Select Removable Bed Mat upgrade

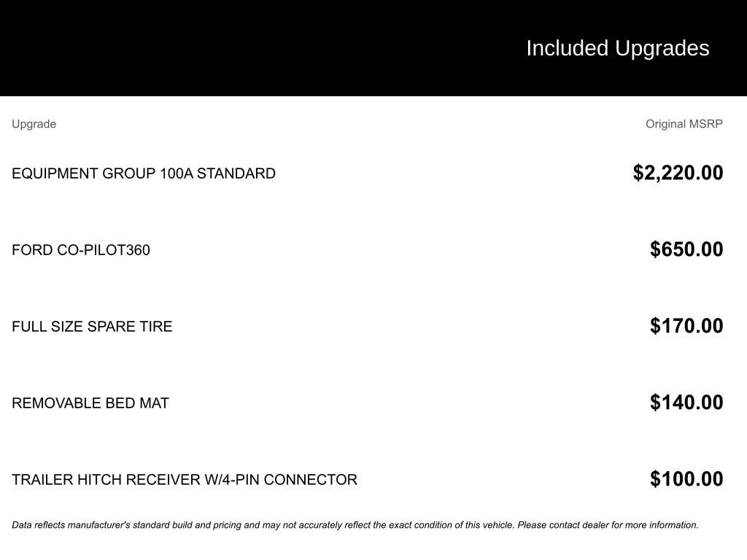[x=90, y=403]
